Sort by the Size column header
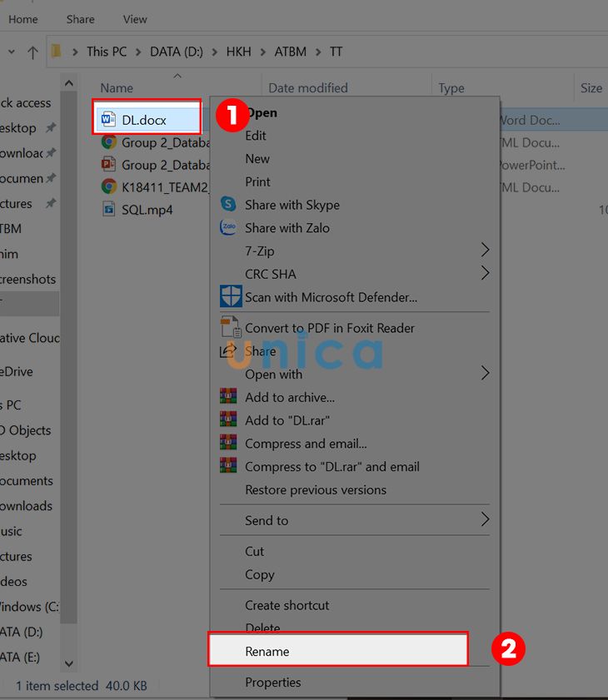Viewport: 608px width, 700px height. coord(591,87)
